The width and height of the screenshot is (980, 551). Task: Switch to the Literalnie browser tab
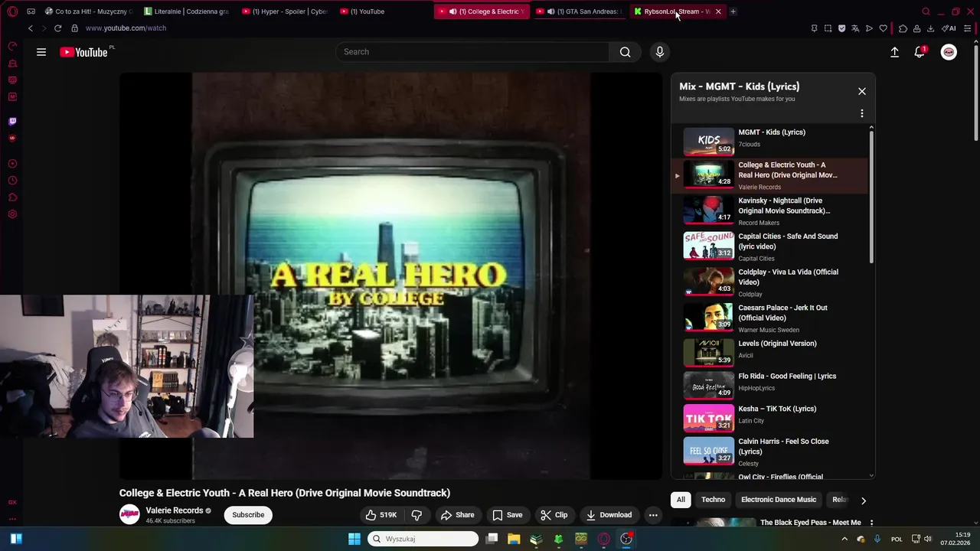tap(187, 11)
